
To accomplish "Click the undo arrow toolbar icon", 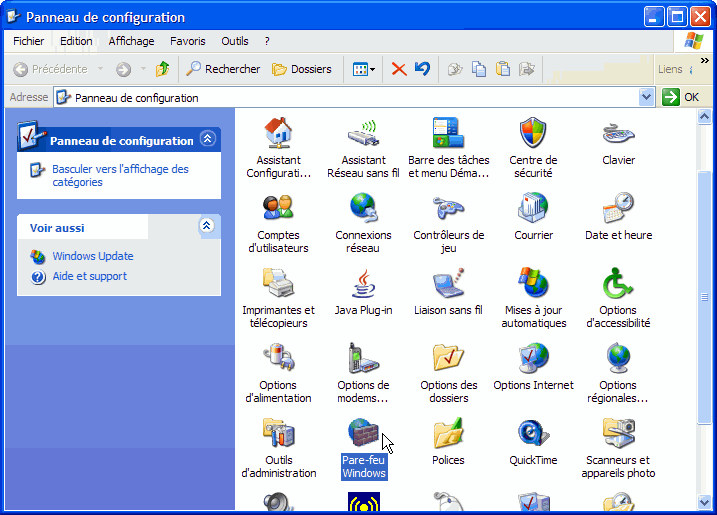I will click(423, 69).
